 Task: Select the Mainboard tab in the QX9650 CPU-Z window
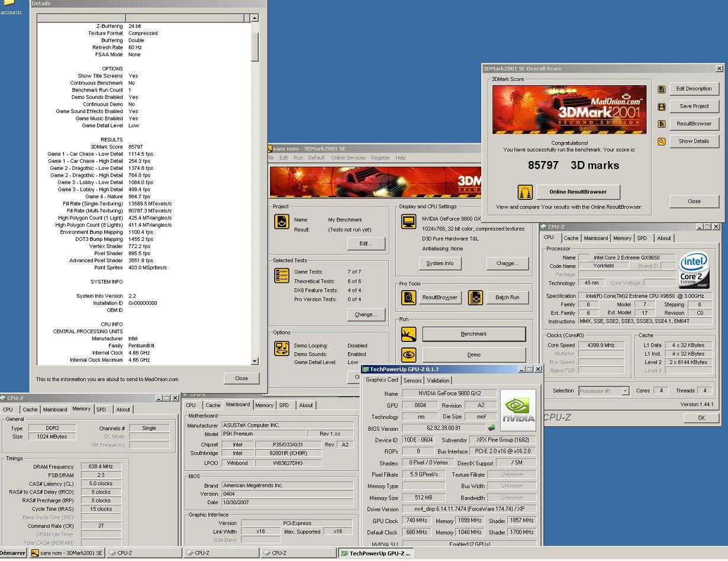point(595,238)
